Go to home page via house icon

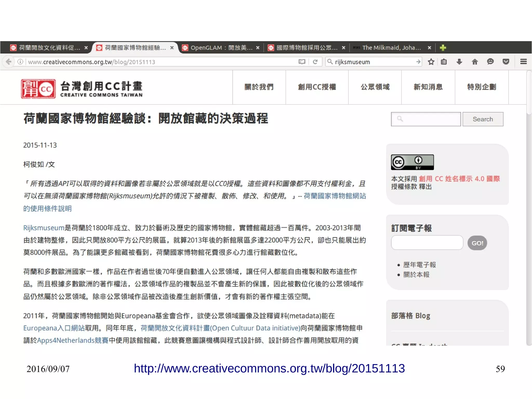[x=475, y=62]
